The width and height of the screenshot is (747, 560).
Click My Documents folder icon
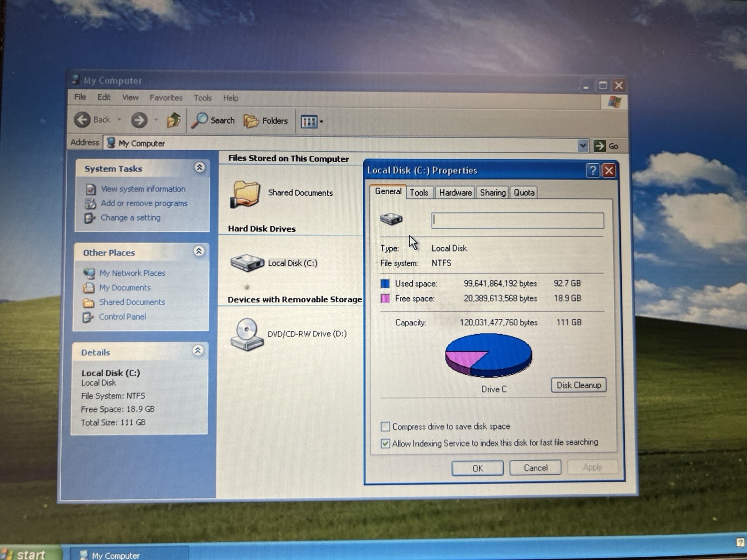click(x=88, y=287)
